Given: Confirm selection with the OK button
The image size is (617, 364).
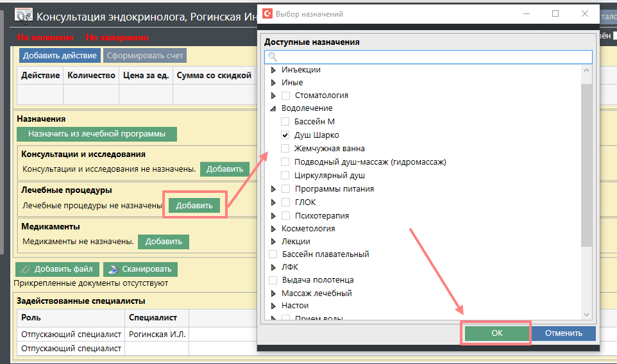Looking at the screenshot, I should coord(496,333).
